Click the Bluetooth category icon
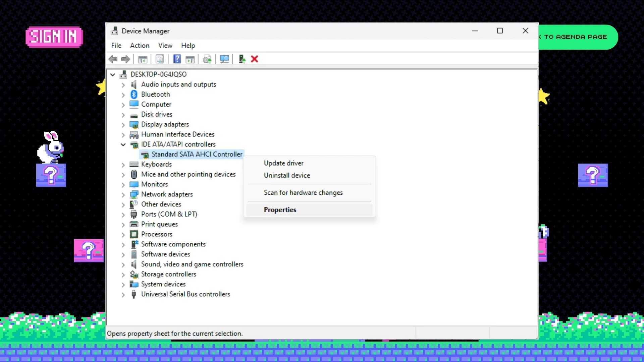Screen dimensions: 644x362 click(134, 95)
